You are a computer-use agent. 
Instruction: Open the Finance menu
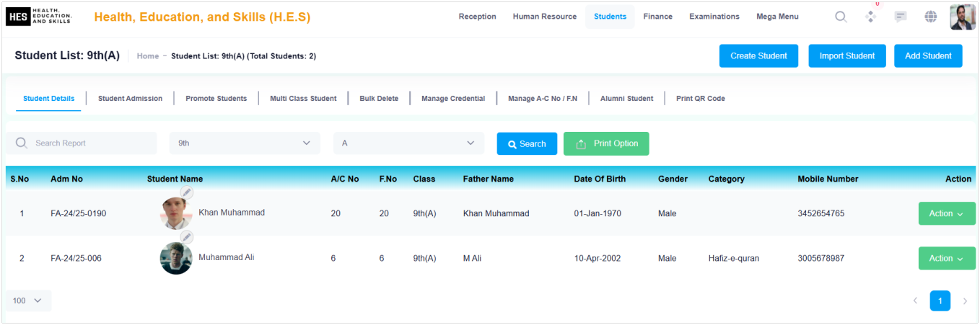tap(657, 17)
